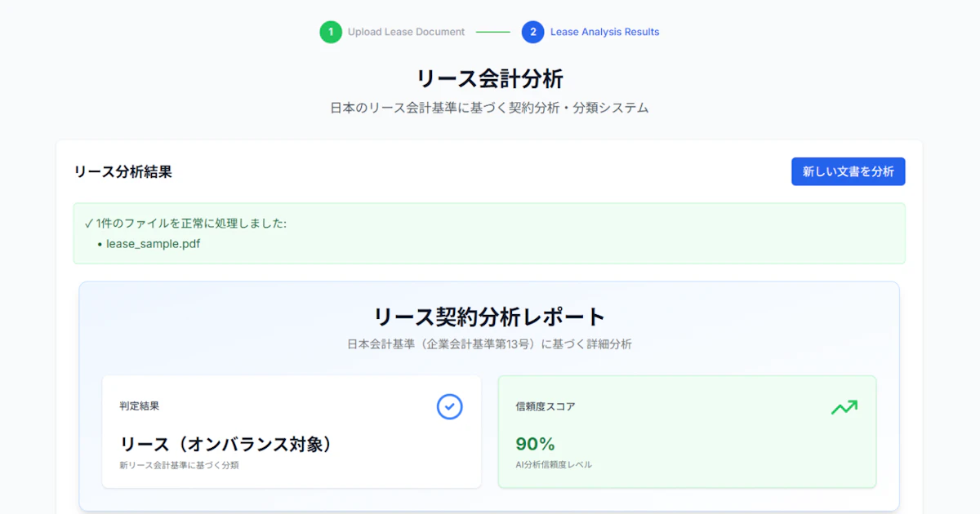Click the blue step 2 circle
Screen dimensions: 980x514
tap(532, 32)
